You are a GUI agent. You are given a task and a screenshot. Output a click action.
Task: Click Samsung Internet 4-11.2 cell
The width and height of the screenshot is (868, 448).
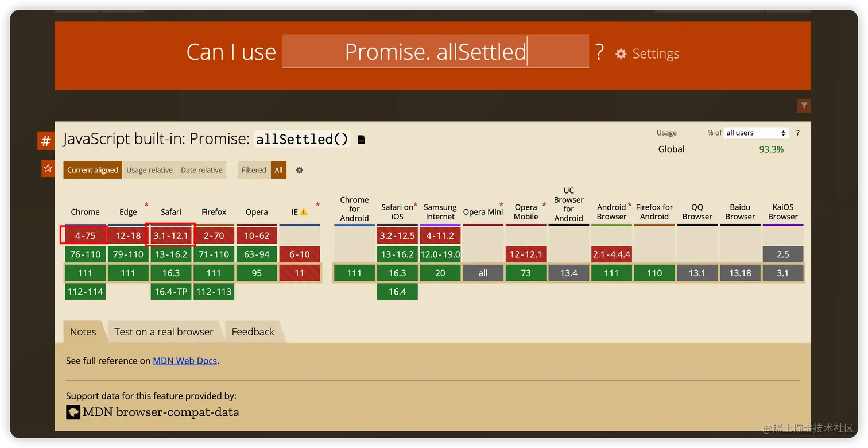click(440, 235)
